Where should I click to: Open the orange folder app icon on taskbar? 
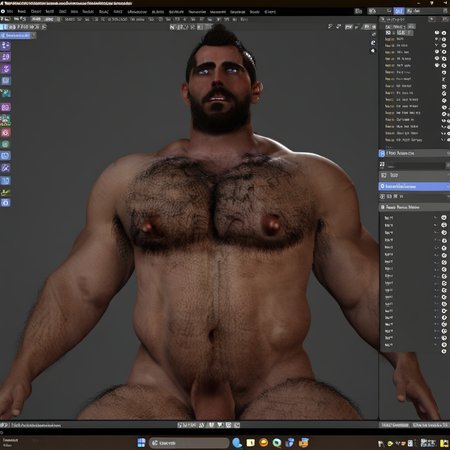tap(303, 442)
